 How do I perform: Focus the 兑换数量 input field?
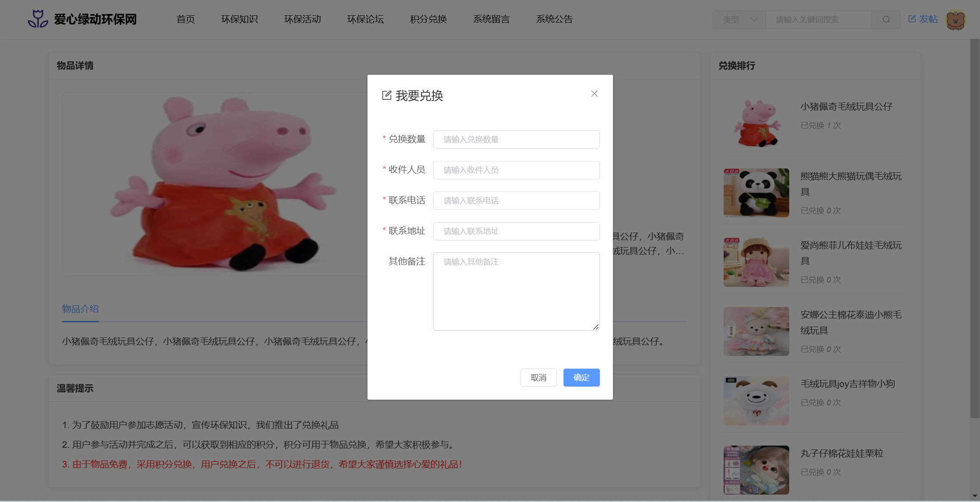(x=516, y=139)
